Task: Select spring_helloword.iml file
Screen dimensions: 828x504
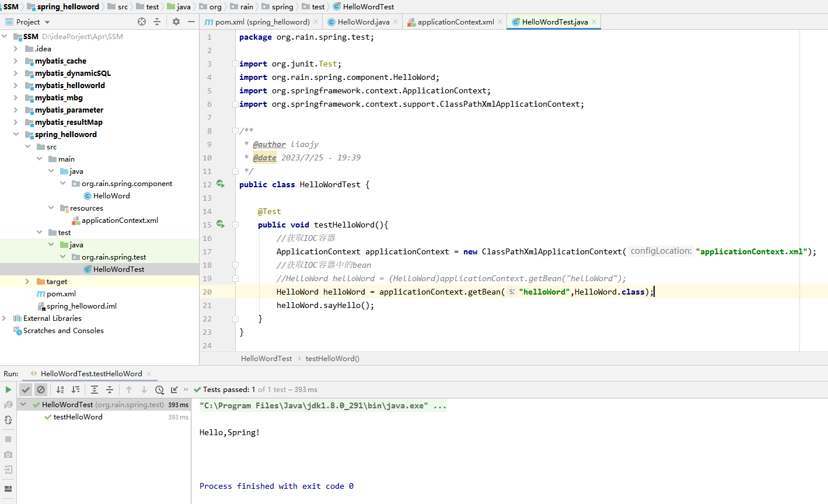Action: pos(81,306)
